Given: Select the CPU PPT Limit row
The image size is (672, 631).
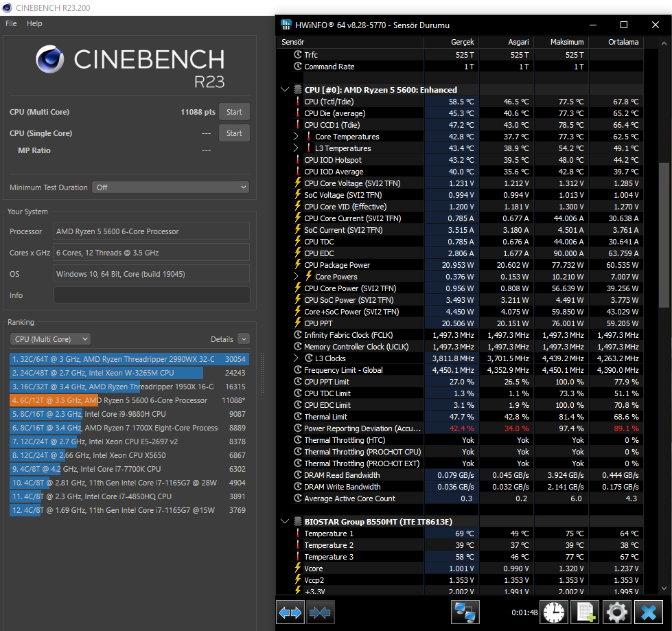Looking at the screenshot, I should [x=461, y=382].
